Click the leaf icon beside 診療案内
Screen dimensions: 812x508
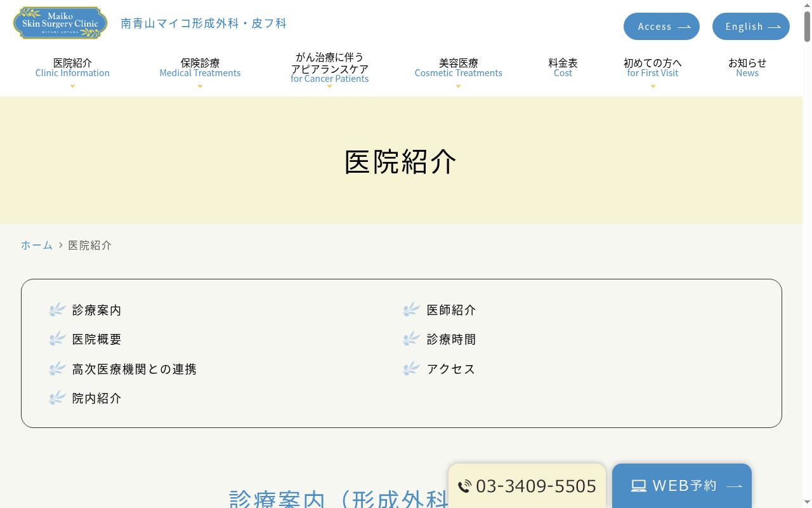pos(57,310)
